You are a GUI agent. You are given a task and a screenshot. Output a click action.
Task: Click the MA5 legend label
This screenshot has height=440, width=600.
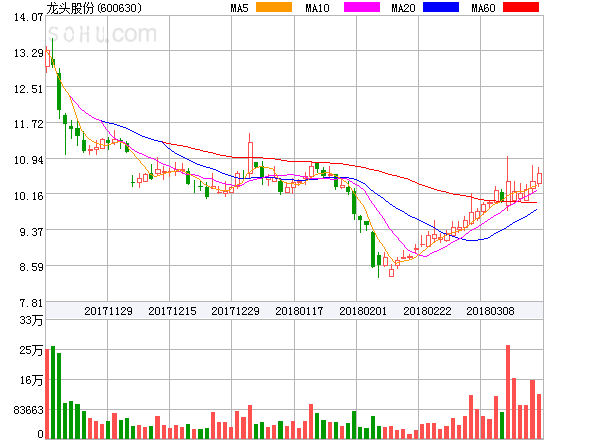point(239,8)
